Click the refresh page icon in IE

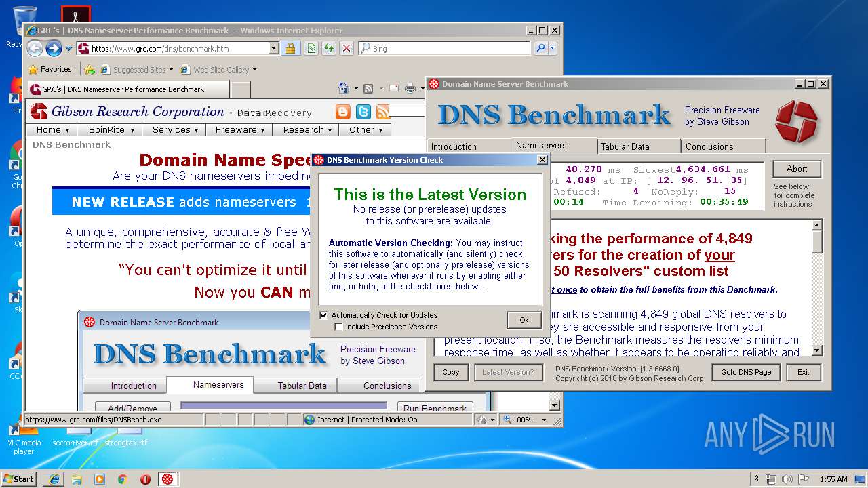point(328,48)
